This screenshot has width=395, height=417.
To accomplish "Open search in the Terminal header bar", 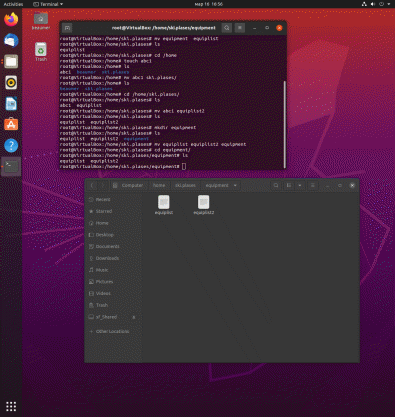I will pyautogui.click(x=227, y=28).
